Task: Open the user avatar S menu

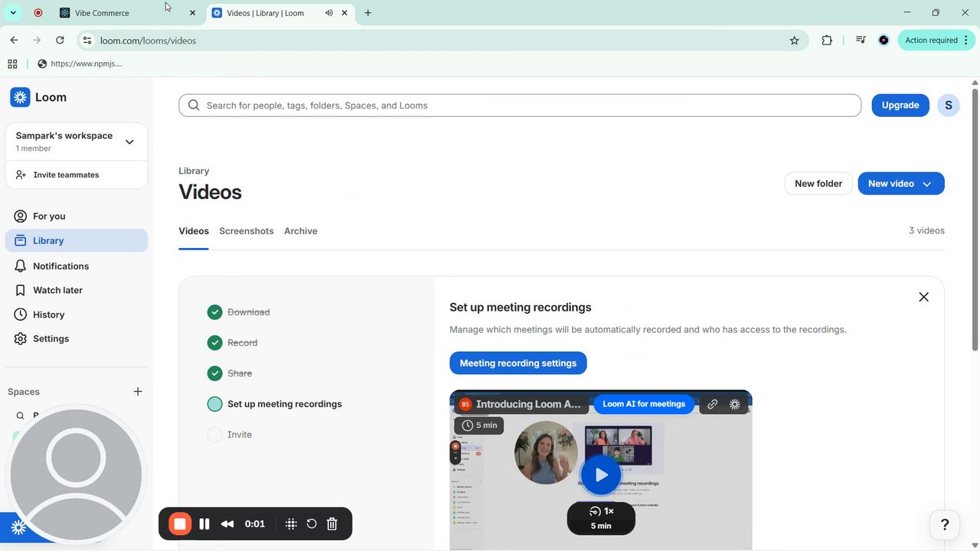Action: [x=949, y=106]
